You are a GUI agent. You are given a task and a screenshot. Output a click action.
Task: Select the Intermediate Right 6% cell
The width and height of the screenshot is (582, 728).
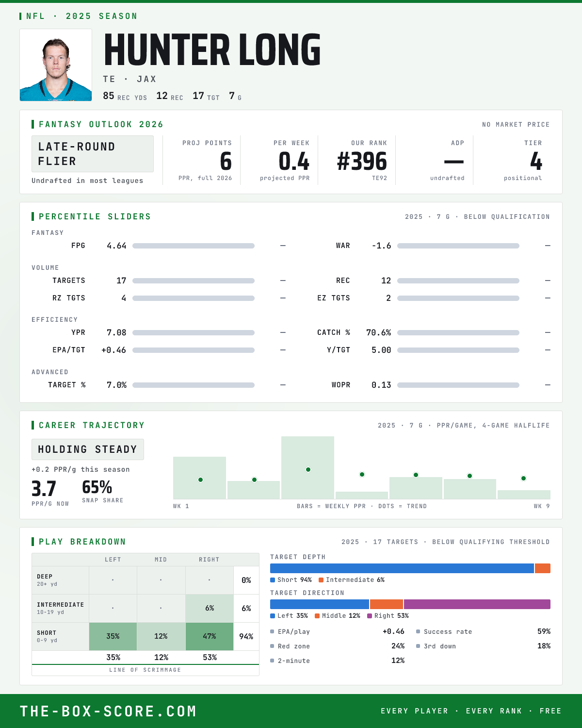210,608
